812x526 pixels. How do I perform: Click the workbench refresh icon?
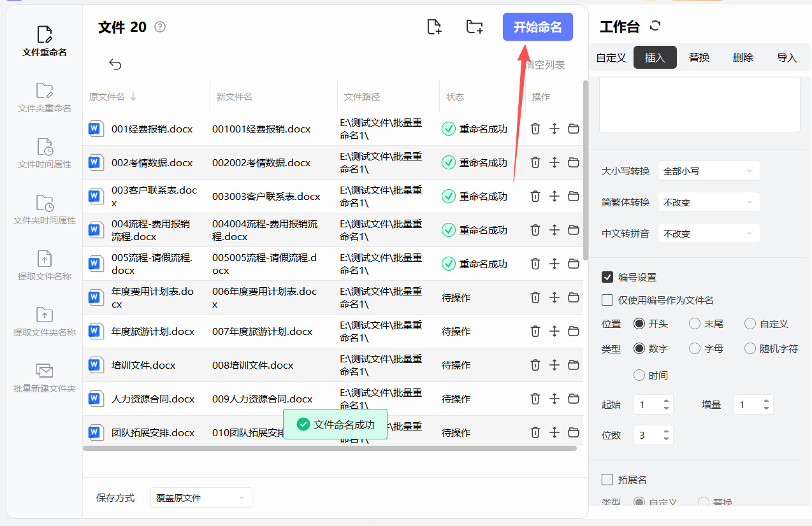pos(655,26)
